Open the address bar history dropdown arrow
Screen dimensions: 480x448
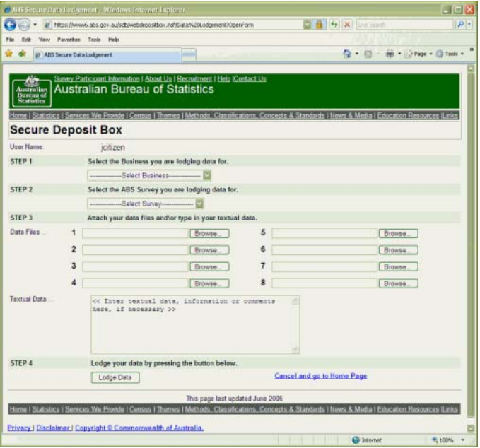(x=307, y=25)
